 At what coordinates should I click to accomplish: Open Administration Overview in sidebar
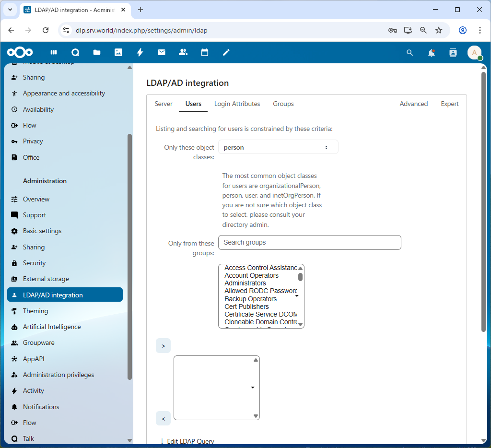(x=36, y=199)
